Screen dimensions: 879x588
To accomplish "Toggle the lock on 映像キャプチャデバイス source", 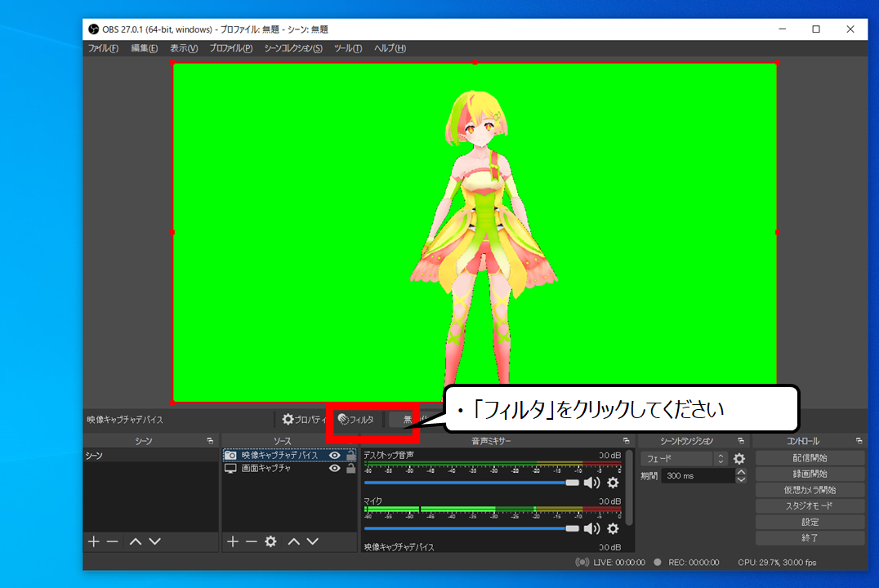I will 351,455.
